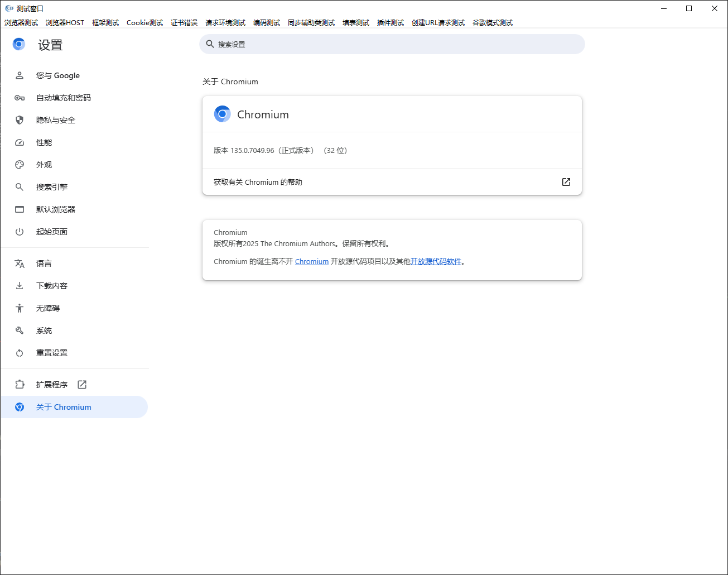728x575 pixels.
Task: Go to 起始页面 settings section
Action: (74, 232)
